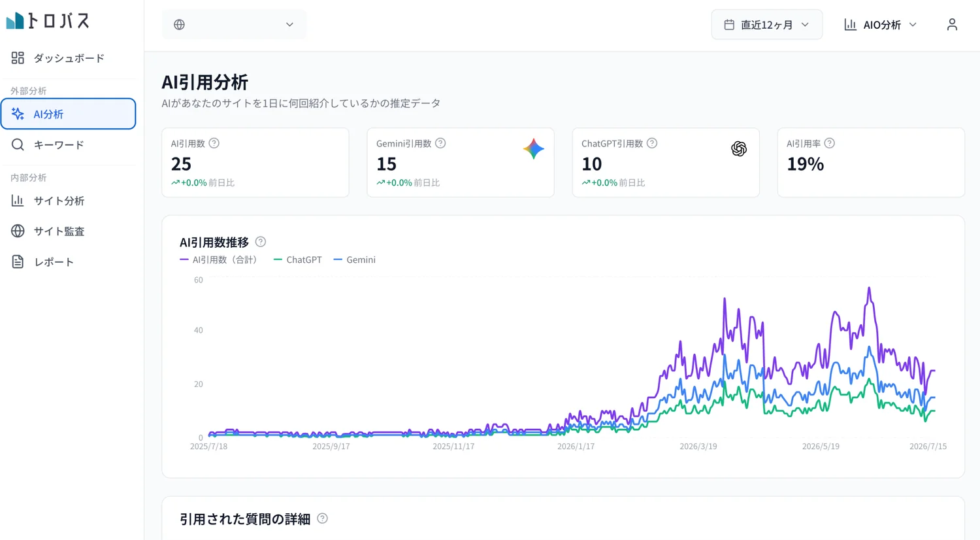Click the help icon beside AI引用率
Viewport: 980px width, 540px height.
[x=830, y=143]
